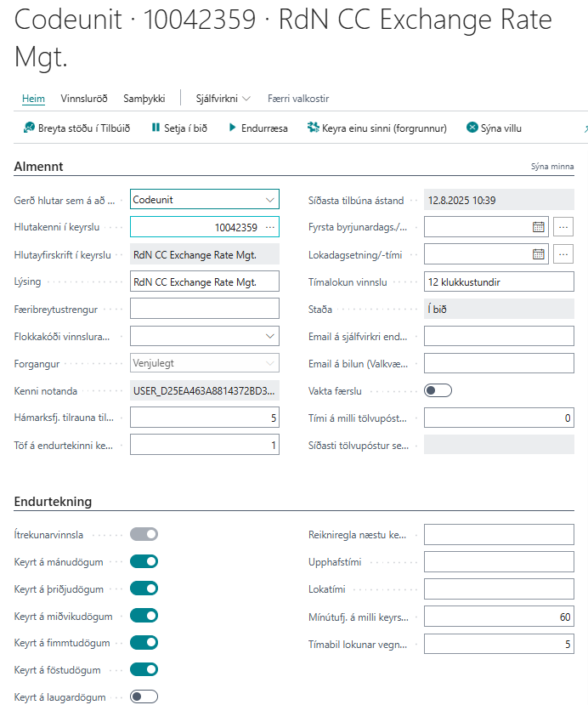Enable Keyrt á laugardögum toggle
The height and width of the screenshot is (705, 588).
click(144, 697)
